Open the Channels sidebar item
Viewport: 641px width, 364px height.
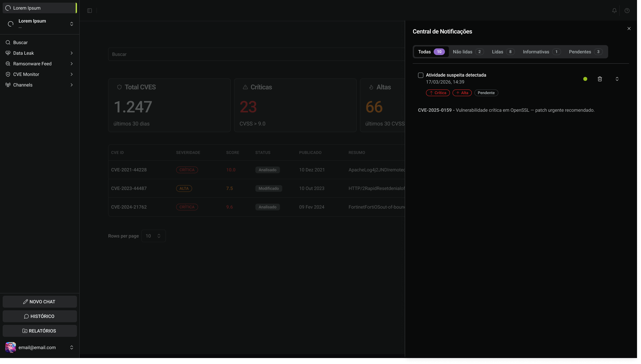coord(39,85)
